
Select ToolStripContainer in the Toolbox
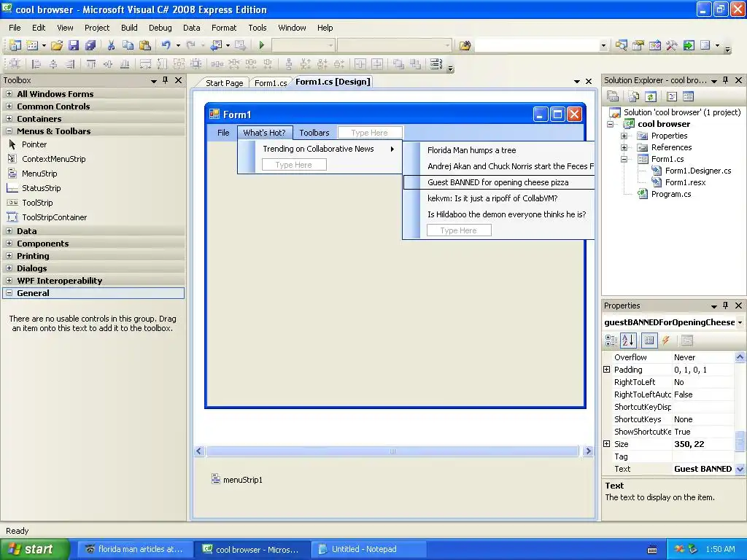pyautogui.click(x=54, y=217)
